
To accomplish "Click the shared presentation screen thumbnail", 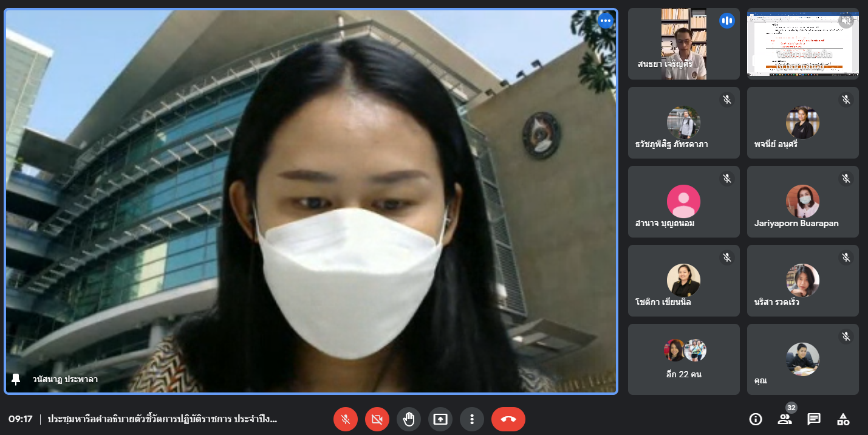I will 802,44.
